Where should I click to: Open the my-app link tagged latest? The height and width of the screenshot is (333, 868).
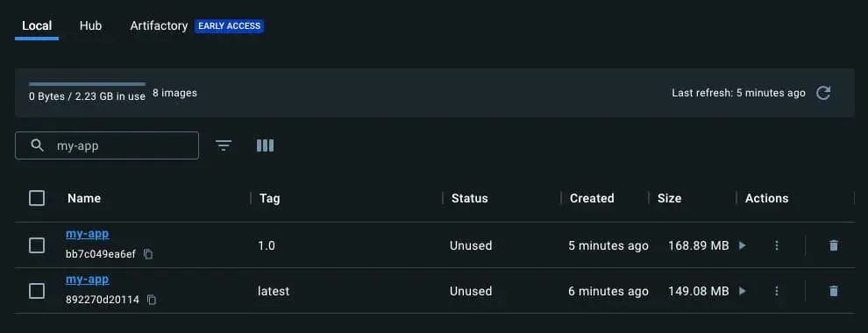coord(88,280)
